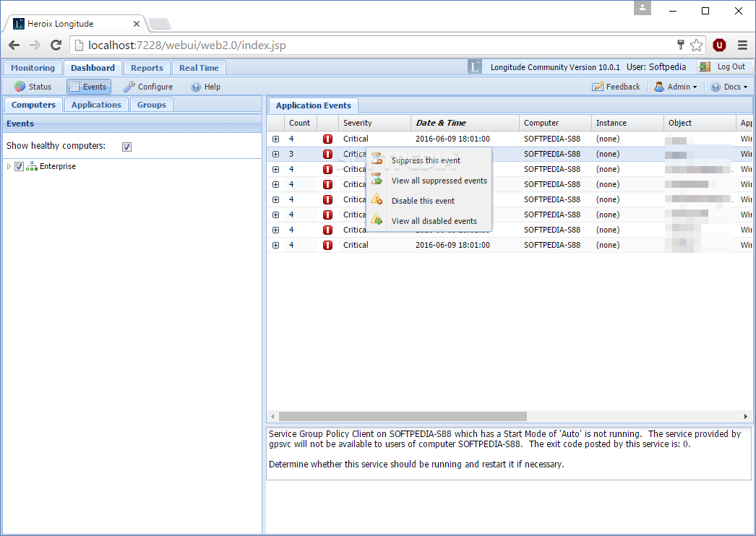The image size is (756, 536).
Task: Close the Heroix Longitude browser tab
Action: coord(137,24)
